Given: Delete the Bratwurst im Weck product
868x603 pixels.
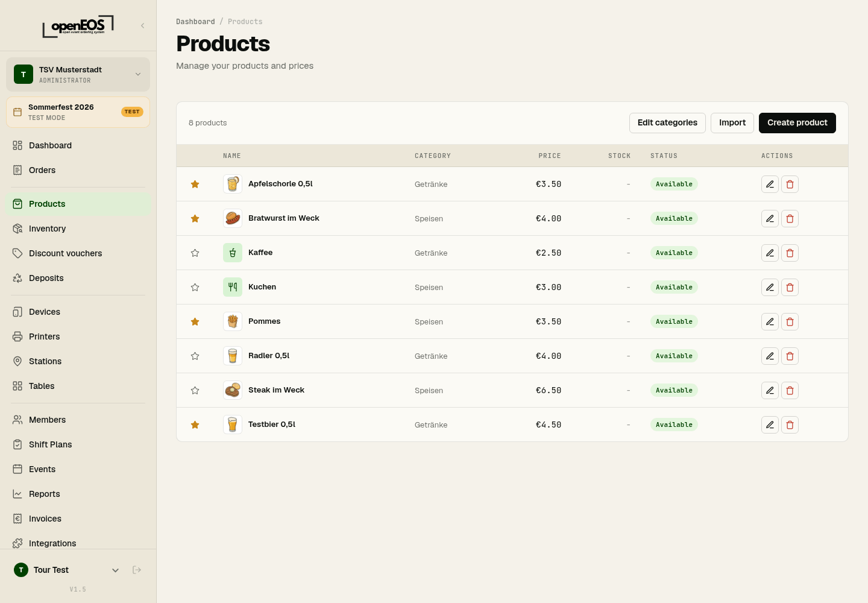Looking at the screenshot, I should (790, 218).
